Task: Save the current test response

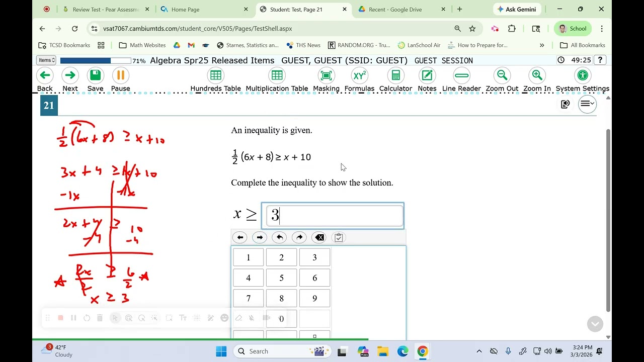Action: 95,80
